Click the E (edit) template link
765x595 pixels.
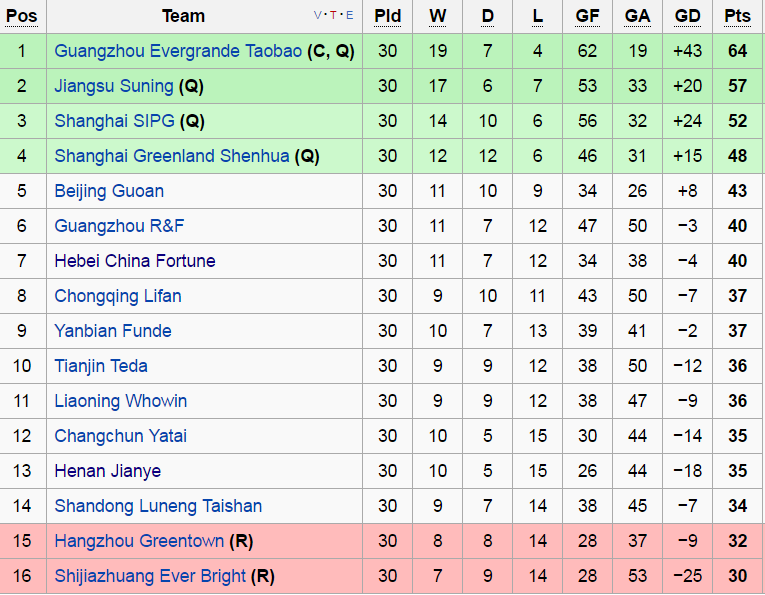click(349, 15)
